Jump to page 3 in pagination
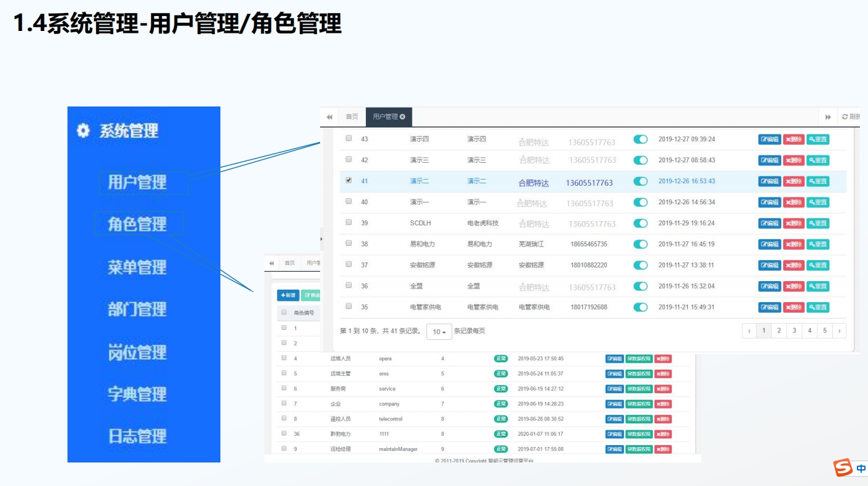 pyautogui.click(x=794, y=331)
